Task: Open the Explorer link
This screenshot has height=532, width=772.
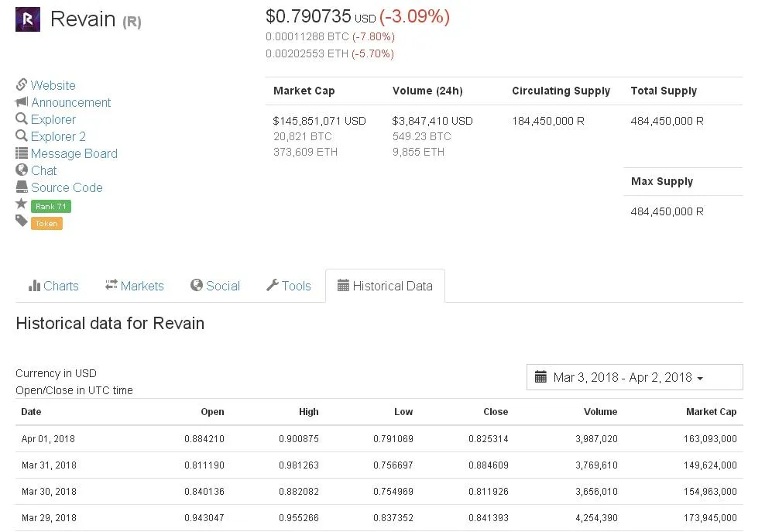Action: coord(53,120)
